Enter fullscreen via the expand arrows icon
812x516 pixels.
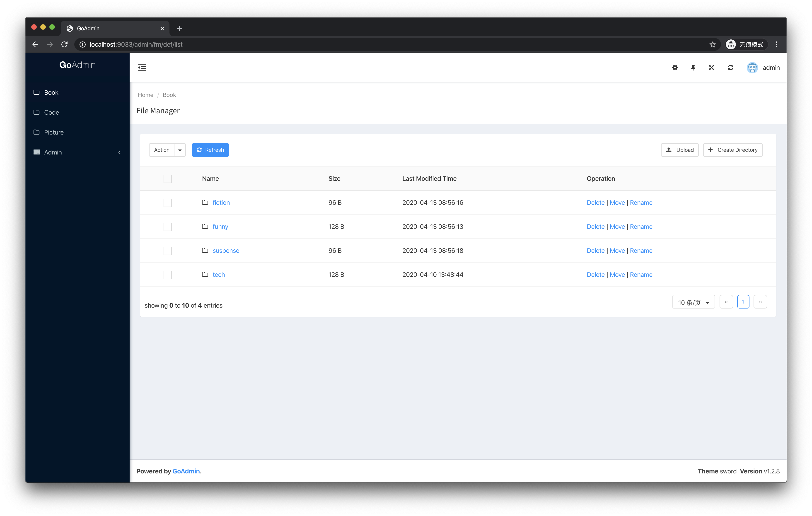pos(711,68)
